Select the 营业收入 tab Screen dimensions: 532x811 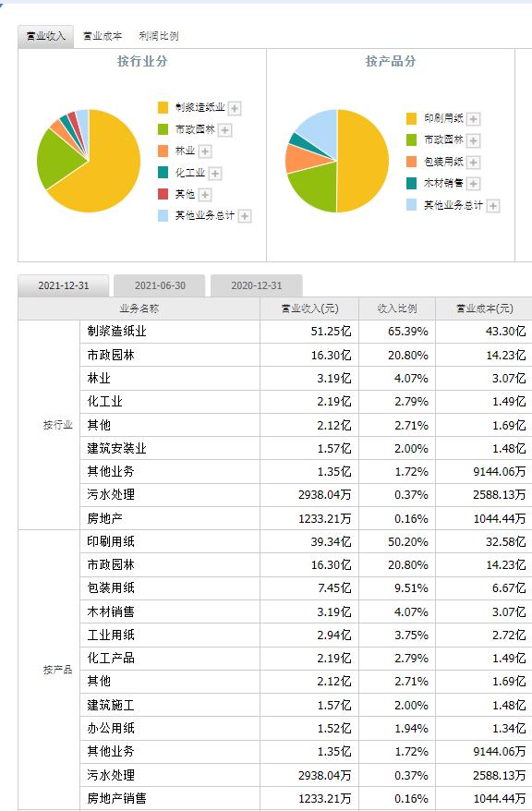[x=45, y=36]
